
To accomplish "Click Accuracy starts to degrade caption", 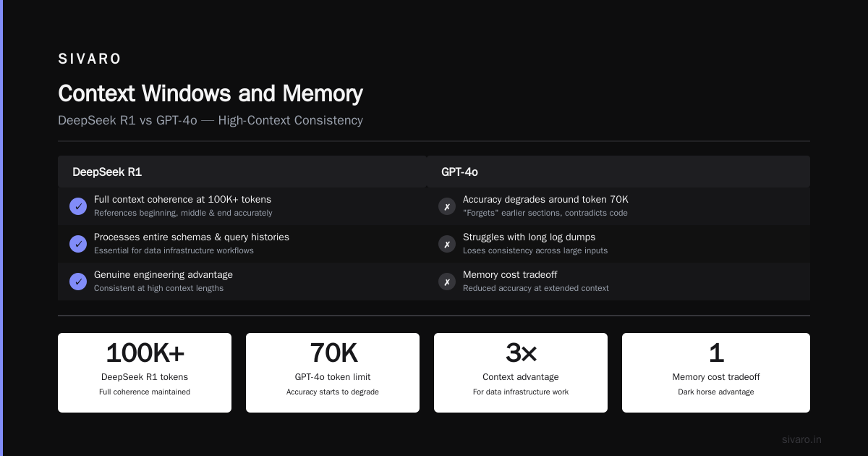I will click(x=333, y=392).
